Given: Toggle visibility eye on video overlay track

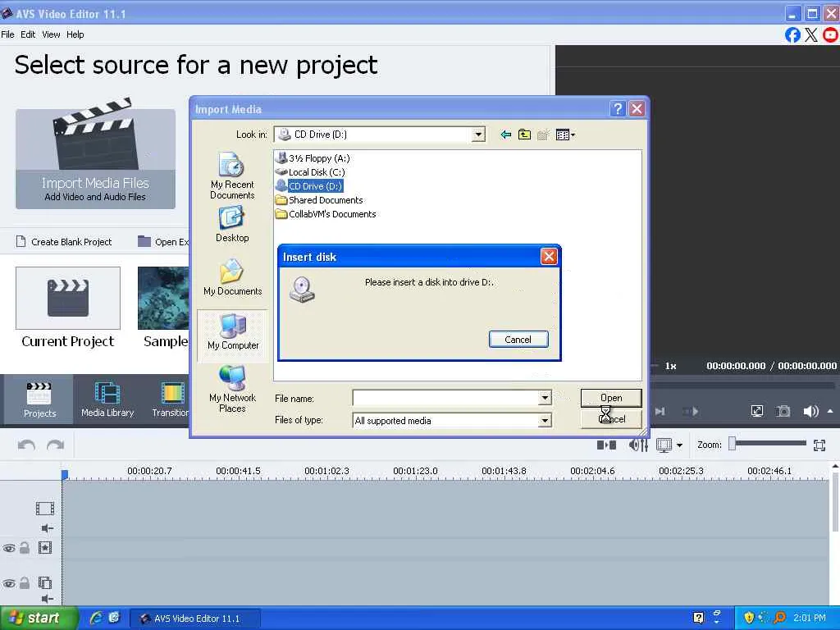Looking at the screenshot, I should [x=9, y=548].
